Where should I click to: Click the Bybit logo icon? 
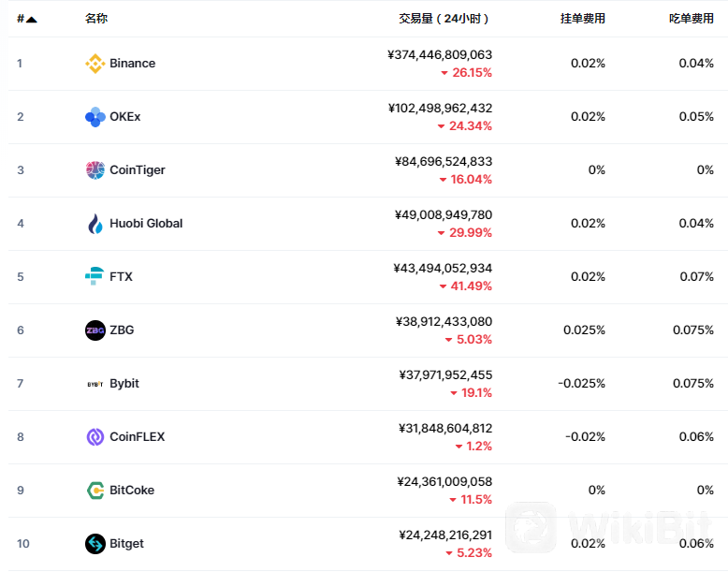click(x=95, y=384)
